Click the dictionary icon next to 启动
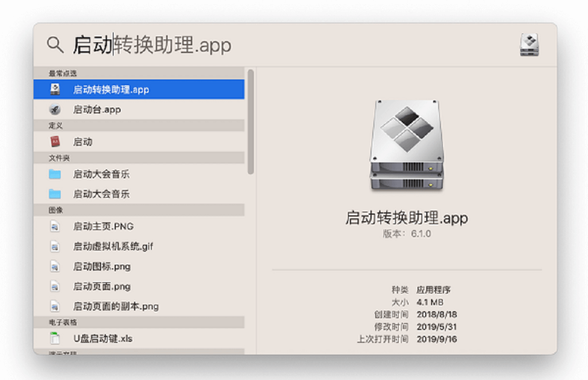Screen dimensions: 588x380 [56, 141]
